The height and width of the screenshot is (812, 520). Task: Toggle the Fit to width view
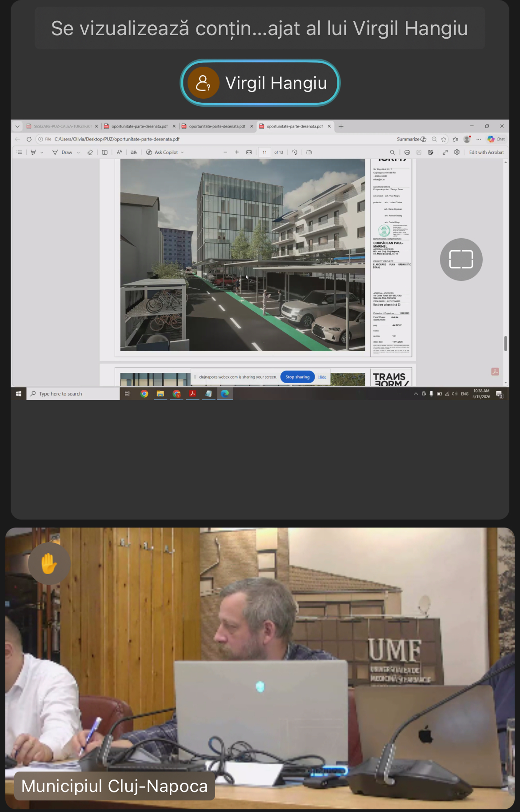249,152
